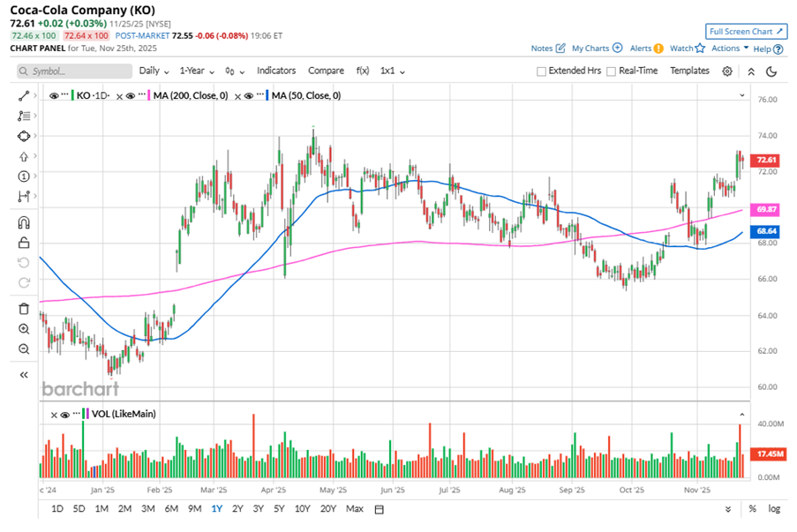Viewport: 797px width, 532px height.
Task: Open Help question mark icon
Action: tap(778, 49)
